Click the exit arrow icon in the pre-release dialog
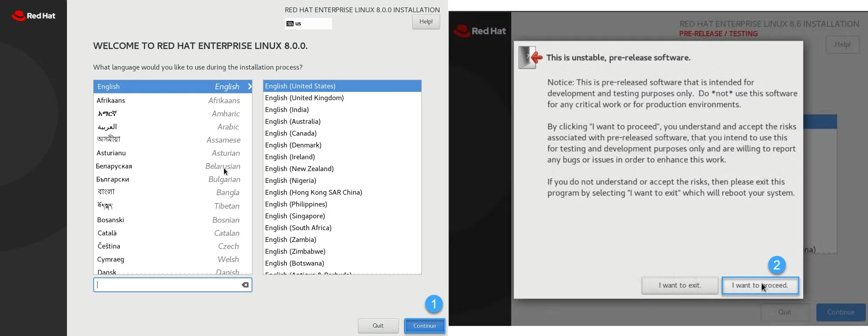This screenshot has width=868, height=336. [x=530, y=57]
